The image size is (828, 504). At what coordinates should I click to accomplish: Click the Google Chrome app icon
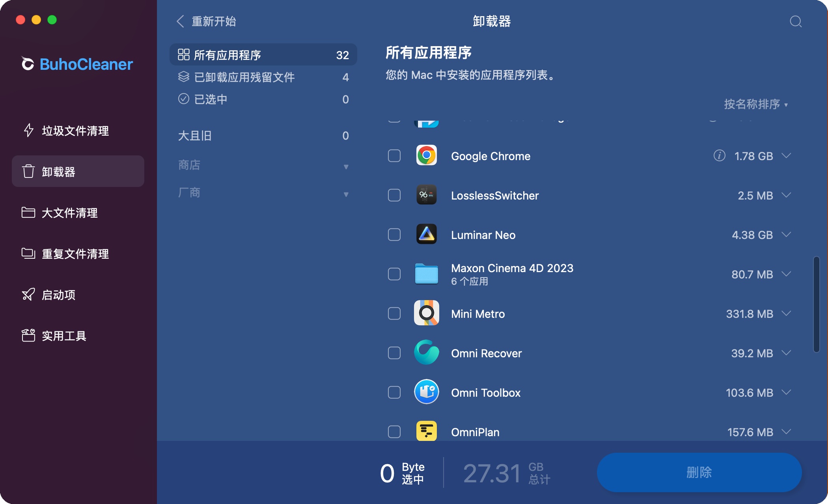click(x=426, y=156)
